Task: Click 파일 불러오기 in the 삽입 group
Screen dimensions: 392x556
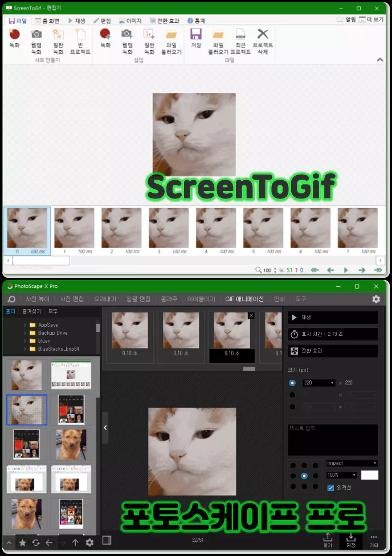Action: click(x=171, y=41)
